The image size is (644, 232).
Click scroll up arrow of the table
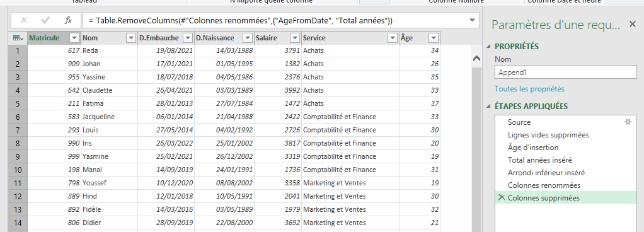pyautogui.click(x=476, y=59)
